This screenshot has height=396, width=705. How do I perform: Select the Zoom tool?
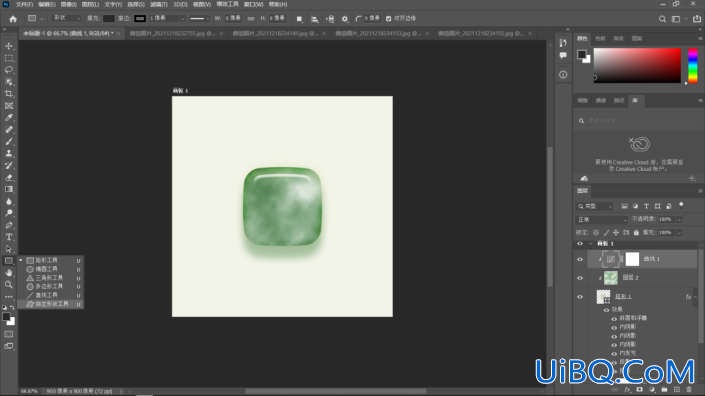click(9, 285)
